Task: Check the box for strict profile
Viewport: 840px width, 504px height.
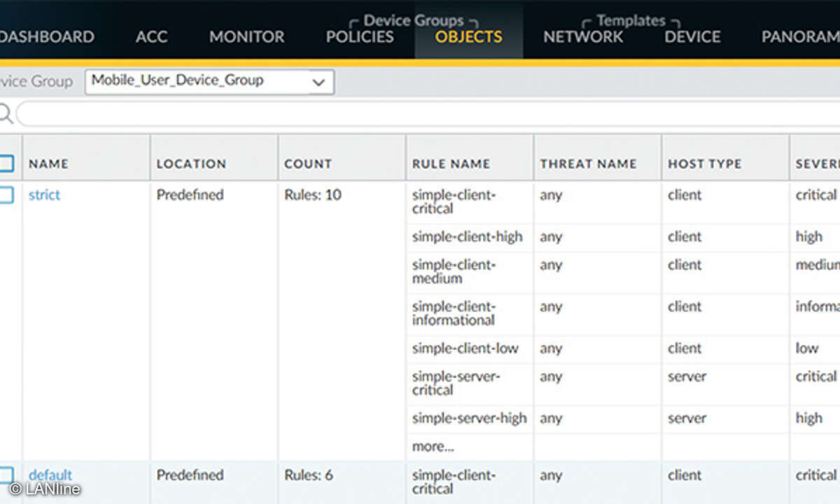Action: point(6,195)
